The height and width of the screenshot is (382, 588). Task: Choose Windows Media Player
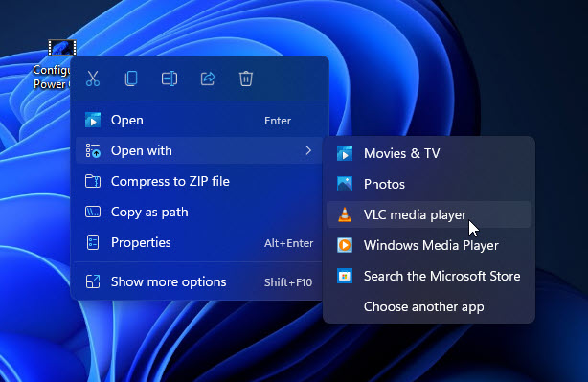pos(429,245)
